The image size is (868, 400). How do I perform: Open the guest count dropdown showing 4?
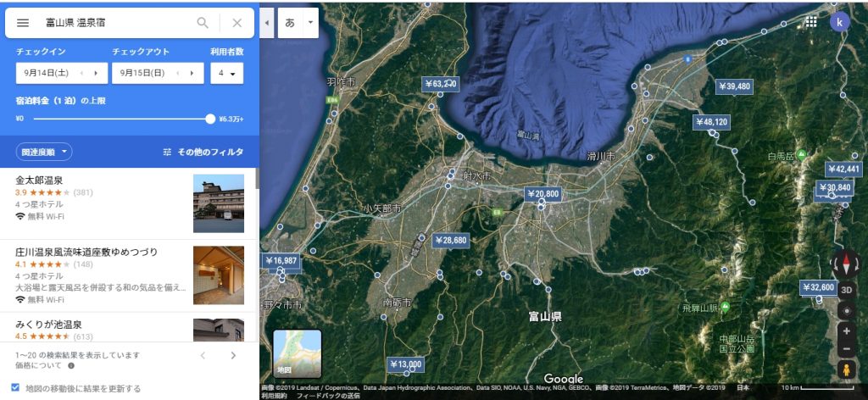pos(227,73)
